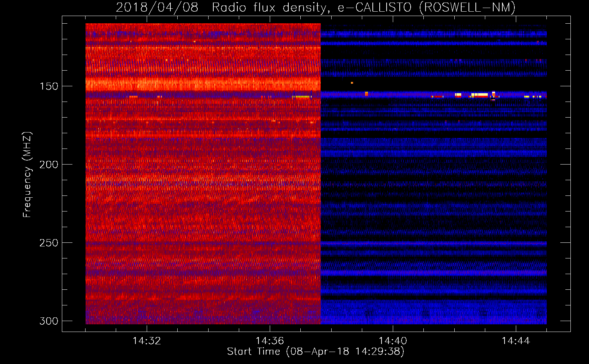Click the plot title with date 2018/04/08
Image resolution: width=589 pixels, height=364 pixels.
point(316,7)
